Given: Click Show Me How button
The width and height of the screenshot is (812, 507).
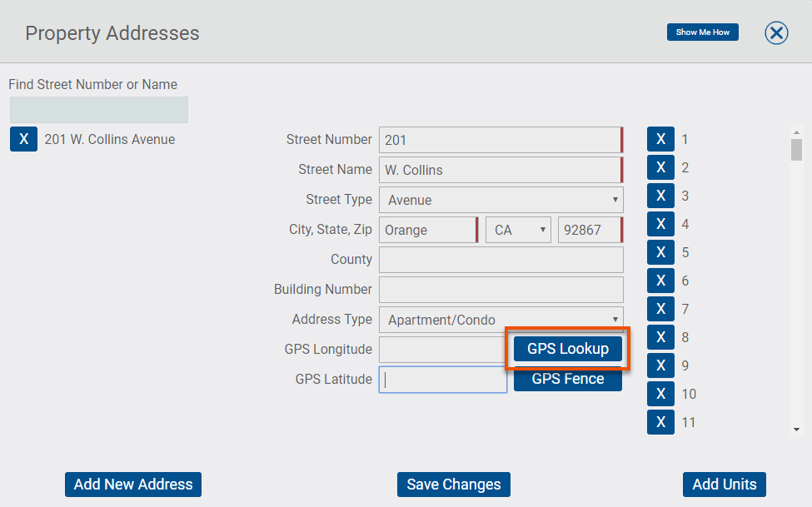Looking at the screenshot, I should tap(702, 32).
